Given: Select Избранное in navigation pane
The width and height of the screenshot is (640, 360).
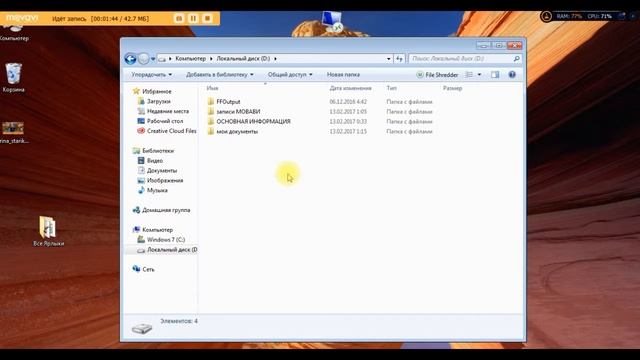Looking at the screenshot, I should [157, 91].
